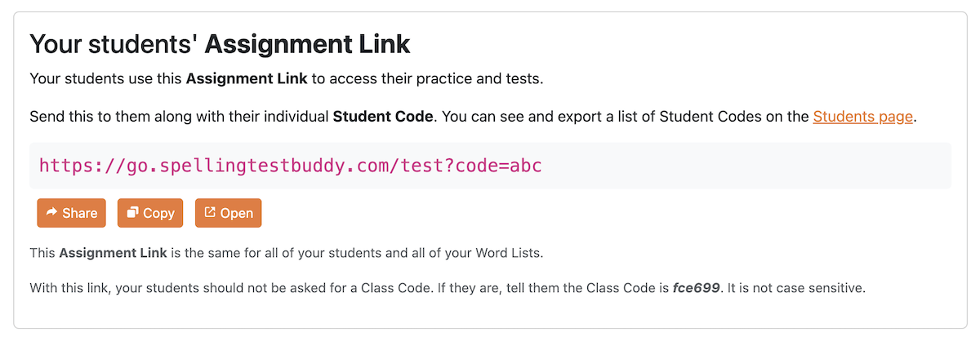Follow the Students page link

pyautogui.click(x=862, y=117)
